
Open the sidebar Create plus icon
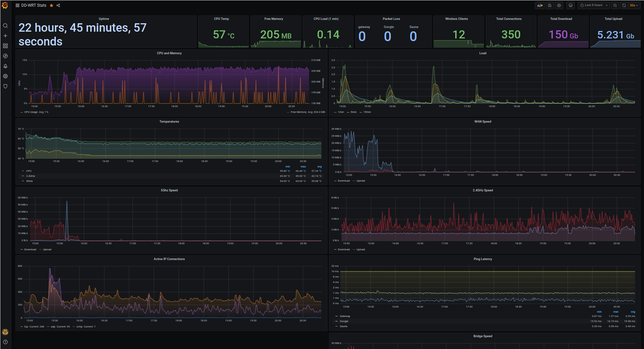point(5,36)
